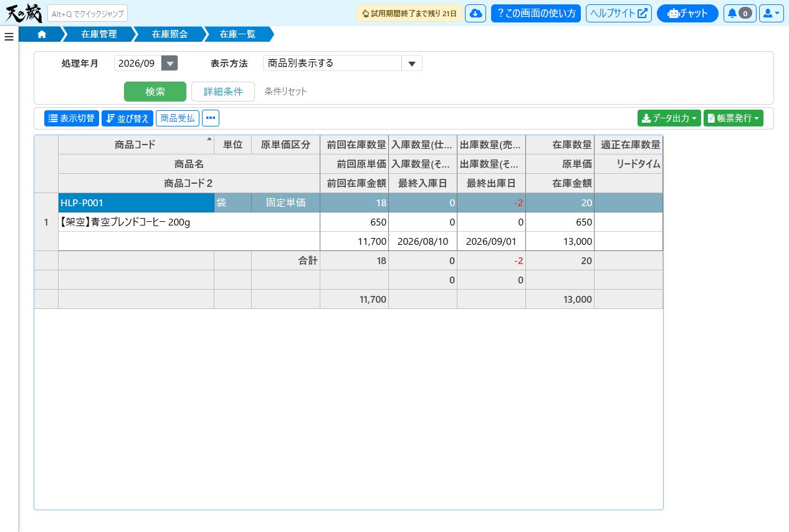
Task: Click the 表示切替 button
Action: tap(72, 118)
